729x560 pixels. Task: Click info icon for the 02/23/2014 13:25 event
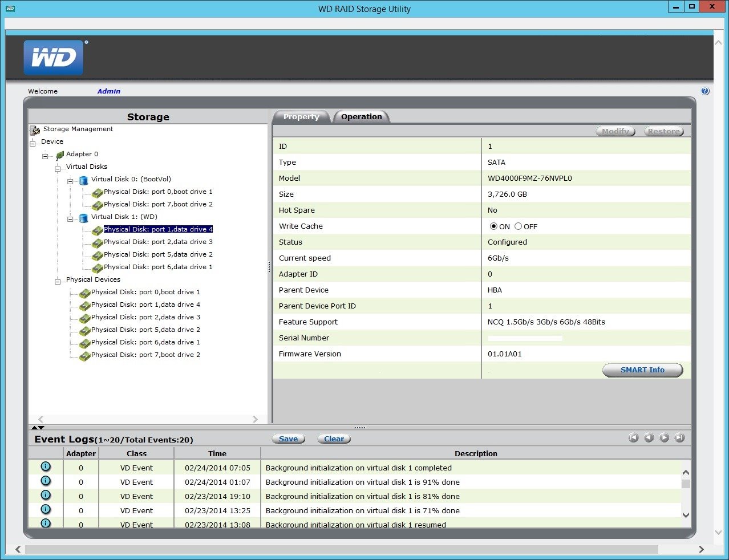coord(46,509)
